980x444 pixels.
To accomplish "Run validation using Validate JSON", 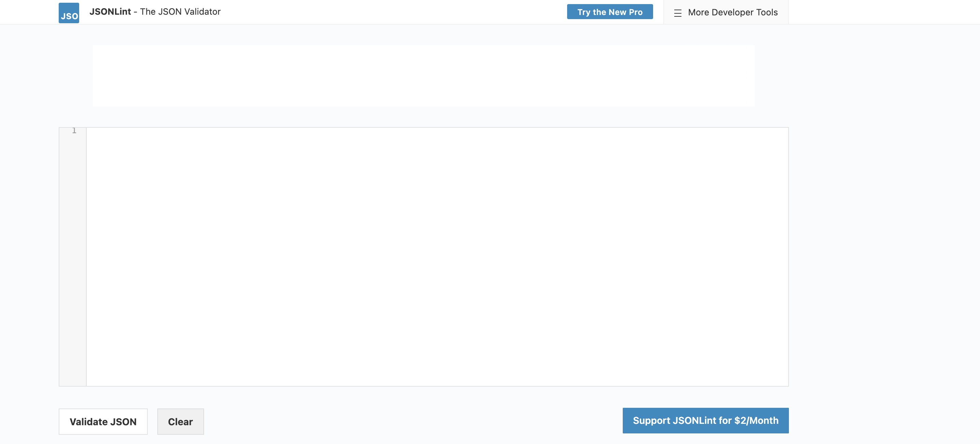I will coord(103,421).
